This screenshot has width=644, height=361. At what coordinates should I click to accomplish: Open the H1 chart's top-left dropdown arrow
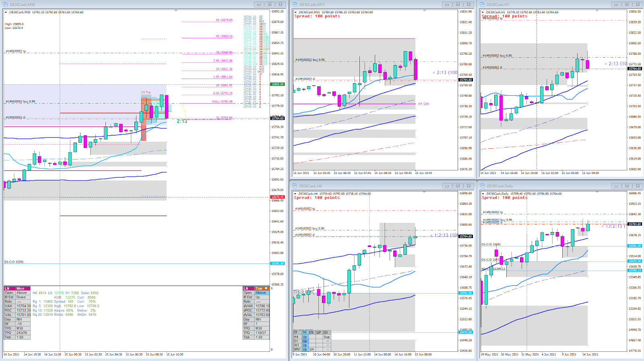tap(483, 12)
